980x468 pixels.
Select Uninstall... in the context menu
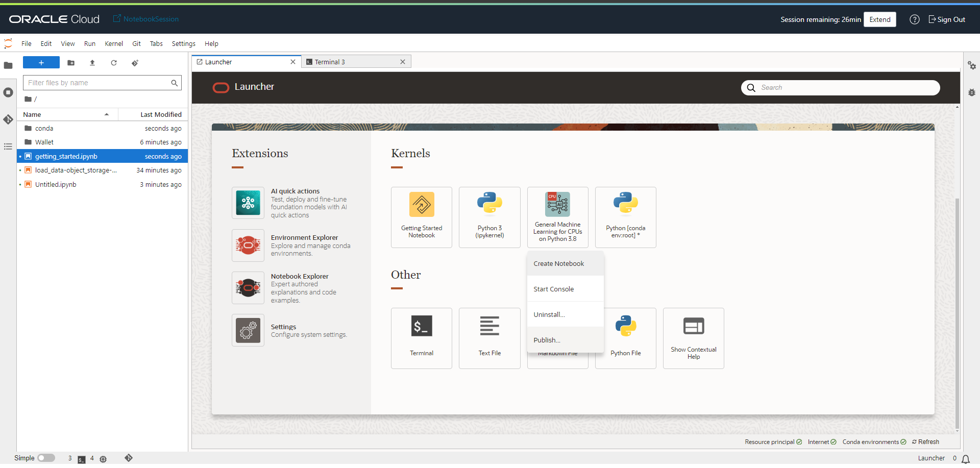point(566,314)
